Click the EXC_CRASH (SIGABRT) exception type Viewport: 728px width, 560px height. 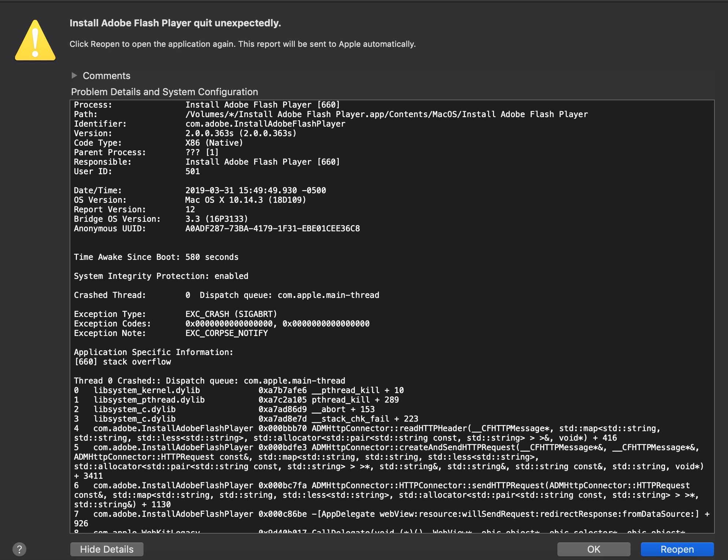coord(231,314)
